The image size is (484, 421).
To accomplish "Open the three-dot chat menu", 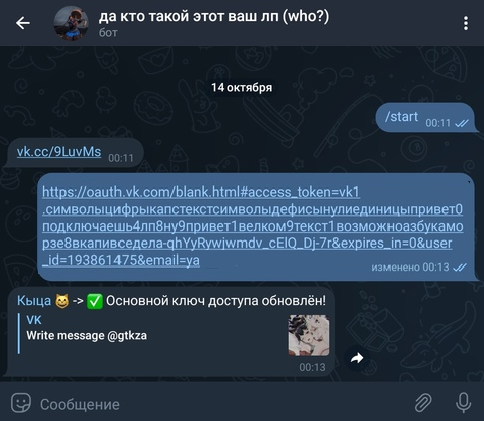I will [x=466, y=23].
